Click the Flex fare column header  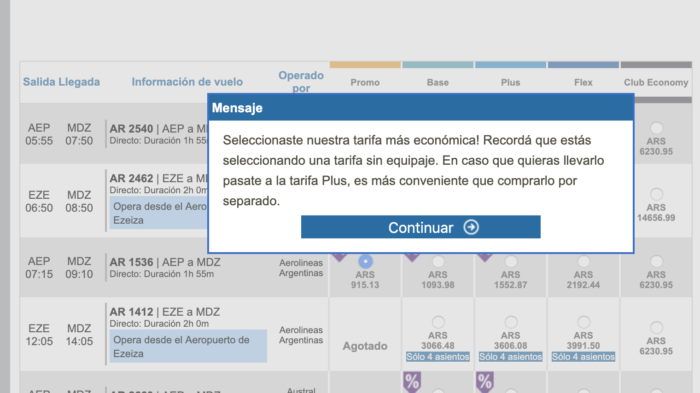[583, 83]
